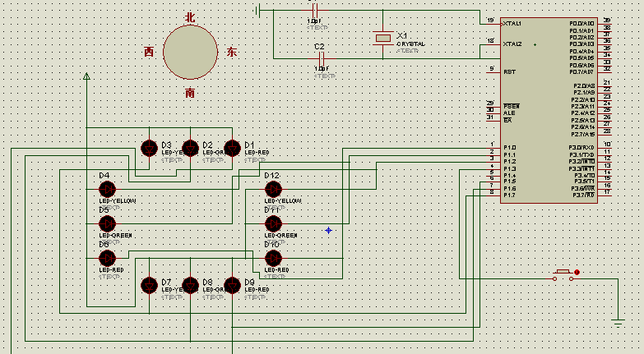Click the P1.0 pin label
Screen dimensions: 644x354
tap(510, 148)
